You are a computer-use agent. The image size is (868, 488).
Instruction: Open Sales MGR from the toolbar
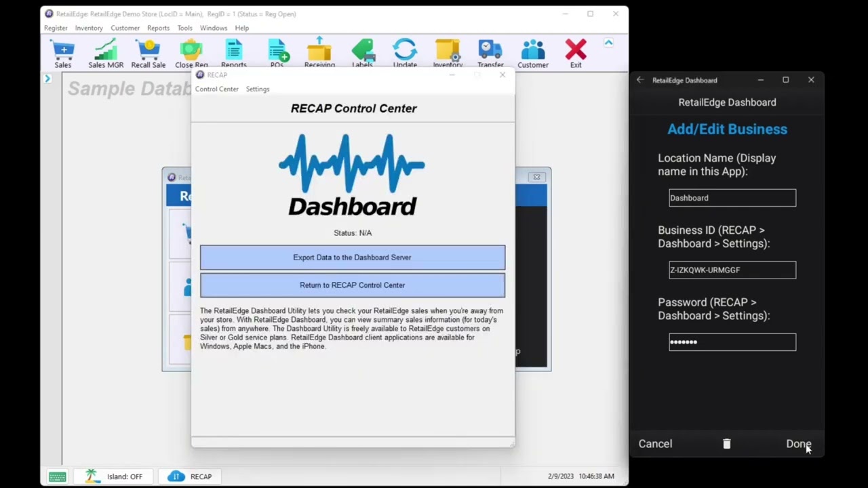106,54
